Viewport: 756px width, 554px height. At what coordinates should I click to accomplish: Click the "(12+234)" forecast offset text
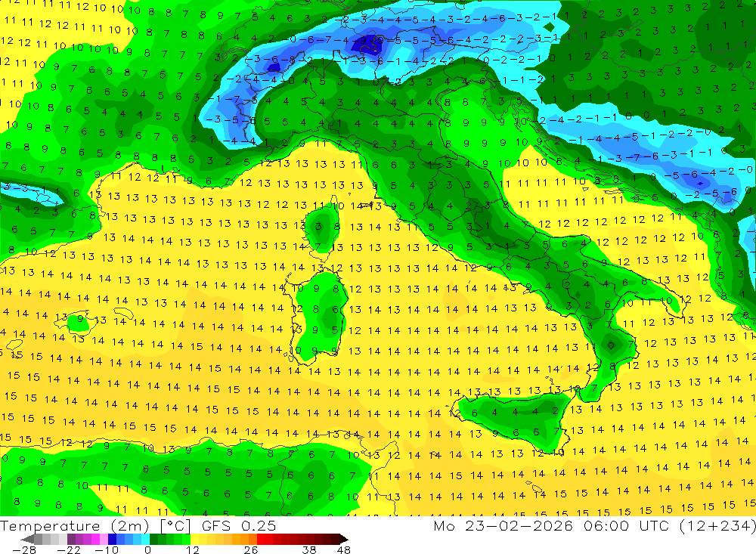coord(717,525)
